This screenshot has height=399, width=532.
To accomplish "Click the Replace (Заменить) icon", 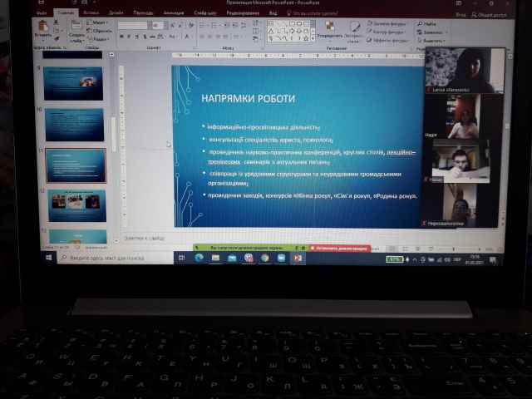I will point(420,32).
